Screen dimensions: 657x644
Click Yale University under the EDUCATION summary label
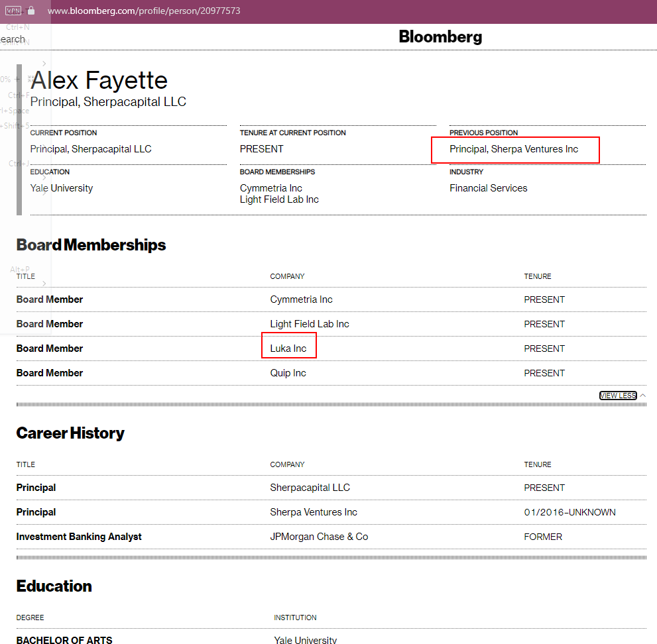[x=62, y=188]
